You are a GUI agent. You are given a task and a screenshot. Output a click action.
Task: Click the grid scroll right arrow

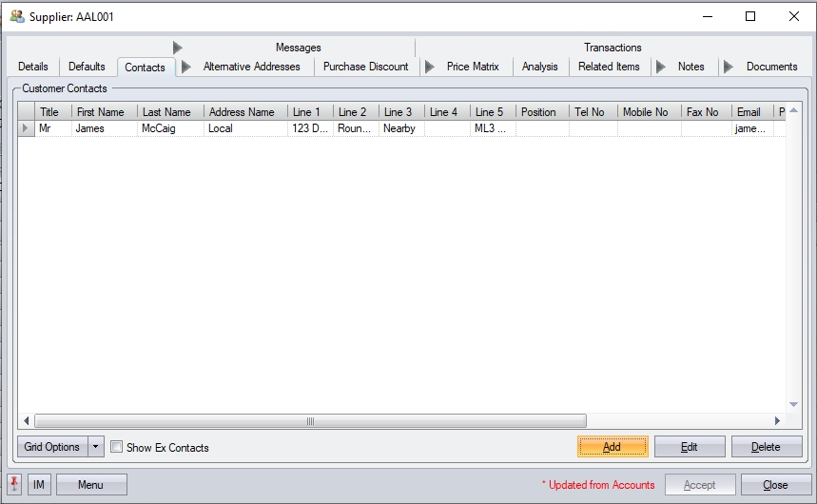coord(777,420)
